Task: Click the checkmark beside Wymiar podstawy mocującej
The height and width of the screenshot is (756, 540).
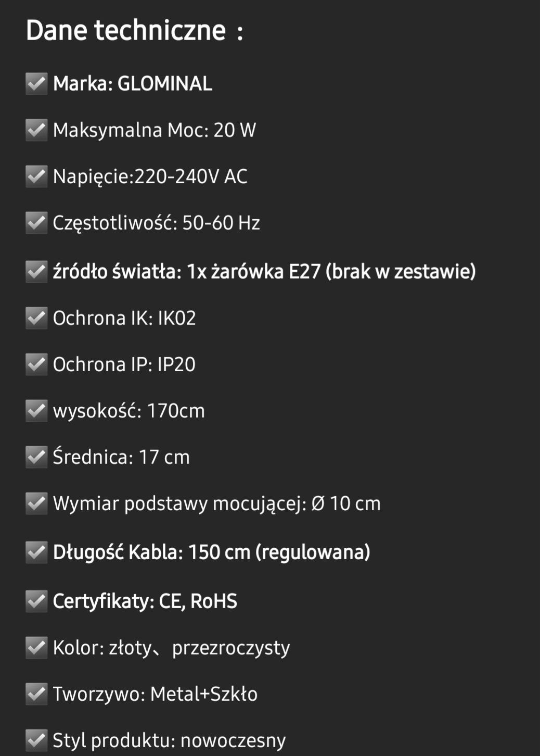Action: (x=36, y=503)
